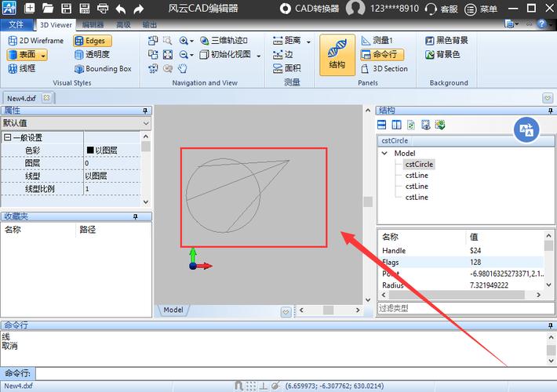Open the CAD转换器 converter
The width and height of the screenshot is (557, 392).
coord(309,8)
